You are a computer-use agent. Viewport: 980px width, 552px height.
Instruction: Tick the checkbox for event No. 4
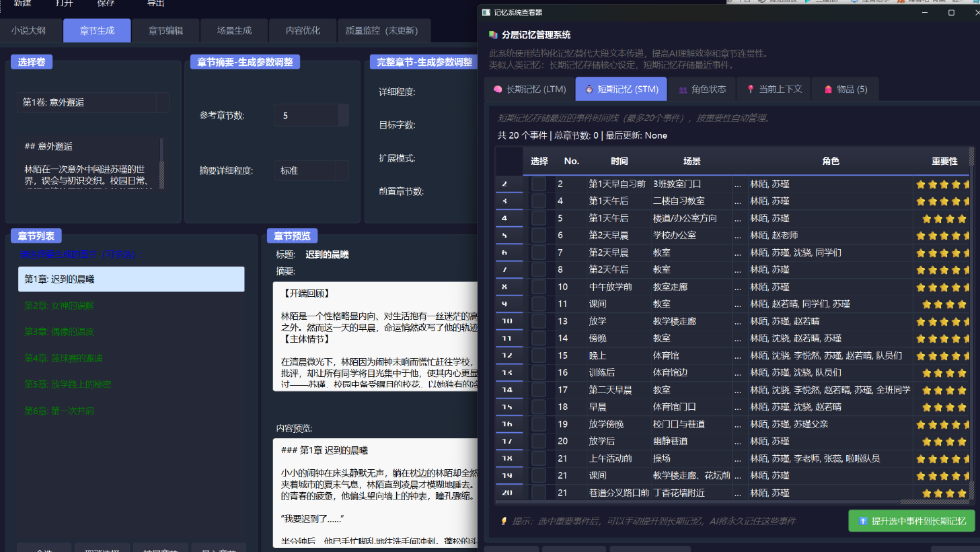pos(539,201)
